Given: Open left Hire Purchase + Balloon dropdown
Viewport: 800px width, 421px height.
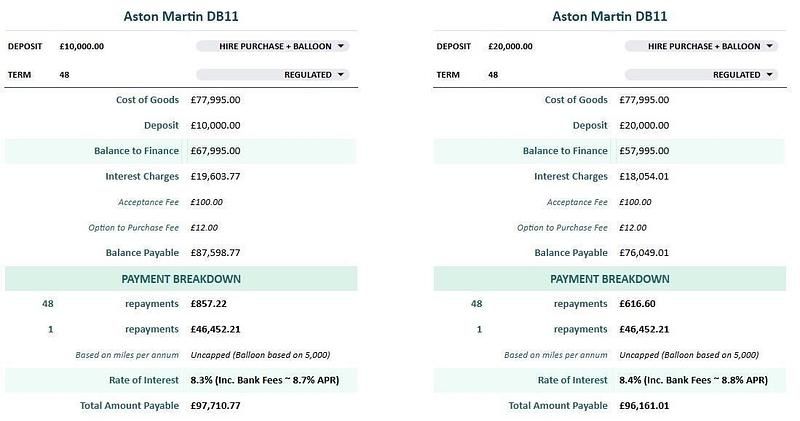Looking at the screenshot, I should click(271, 46).
